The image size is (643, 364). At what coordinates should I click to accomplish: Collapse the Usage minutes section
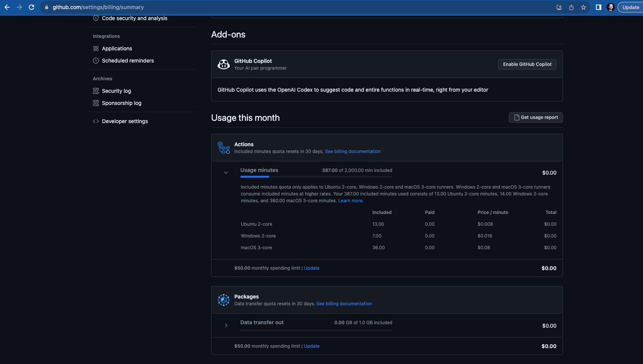(x=226, y=173)
